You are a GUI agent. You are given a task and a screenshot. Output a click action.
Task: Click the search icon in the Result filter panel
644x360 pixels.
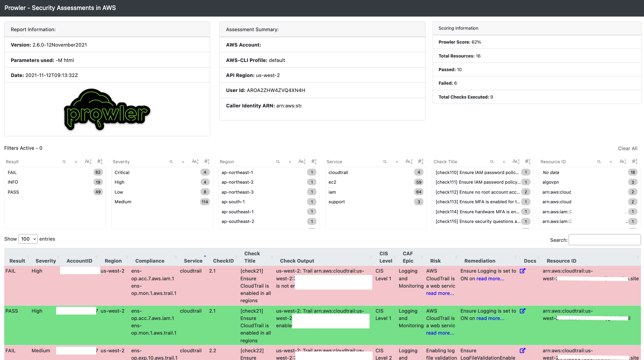coord(64,162)
